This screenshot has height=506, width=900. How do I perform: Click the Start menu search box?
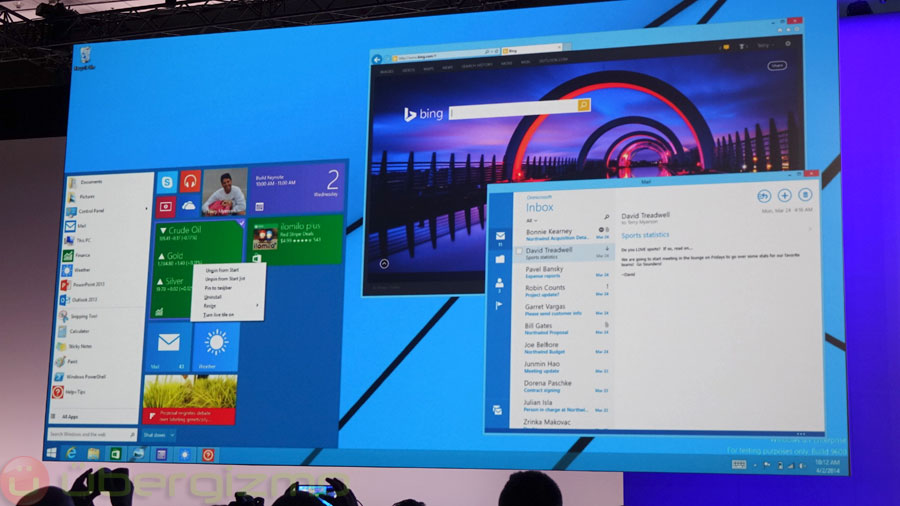92,434
